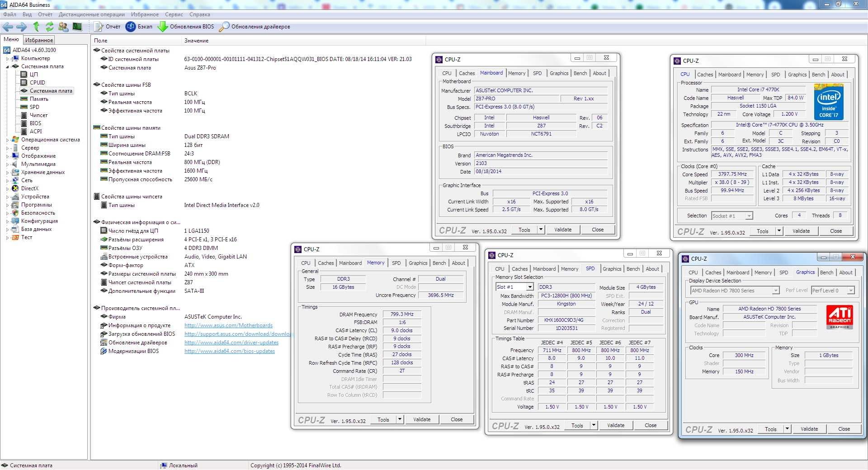
Task: Select ACPI in the sidebar tree
Action: tap(36, 132)
